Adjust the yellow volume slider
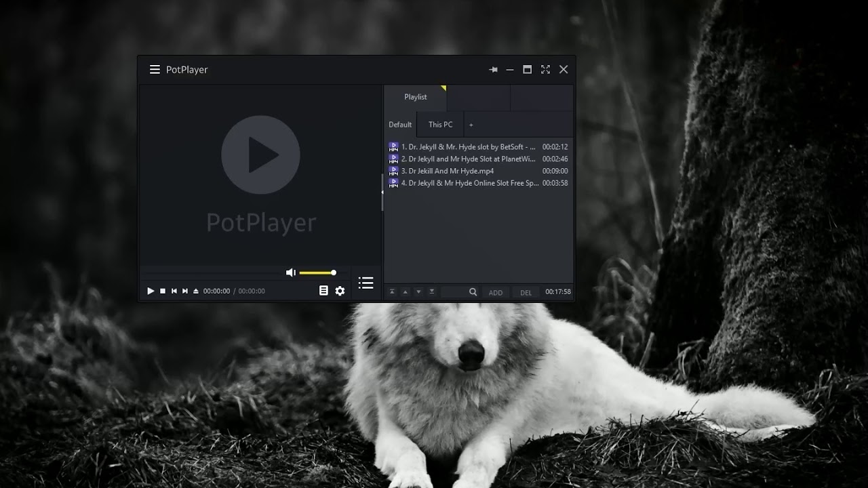Screen dimensions: 868x488 point(315,272)
